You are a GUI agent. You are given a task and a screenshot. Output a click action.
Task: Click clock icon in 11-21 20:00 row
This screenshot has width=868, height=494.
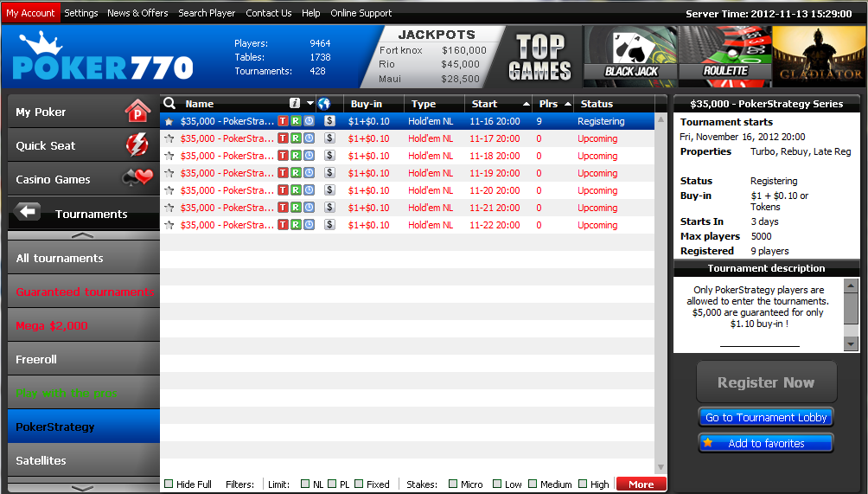coord(309,208)
